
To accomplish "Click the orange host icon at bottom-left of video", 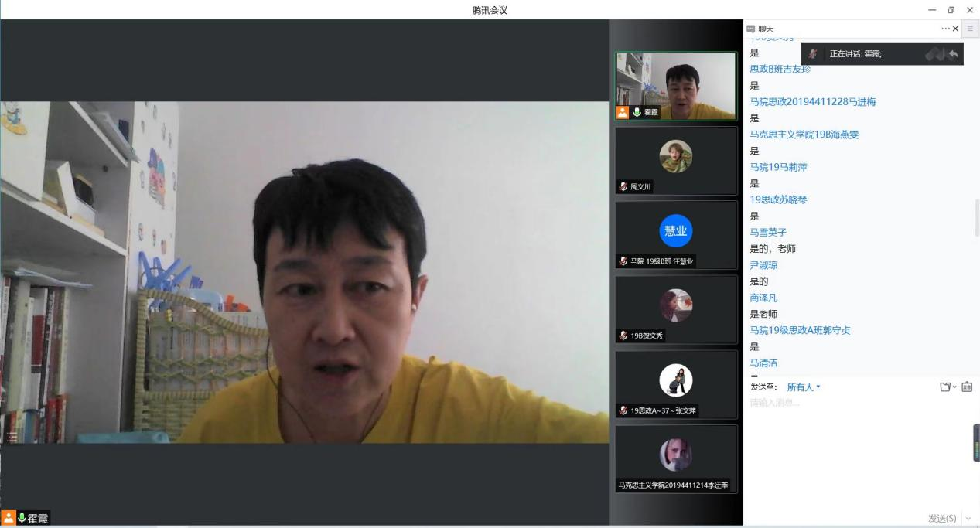I will 8,518.
